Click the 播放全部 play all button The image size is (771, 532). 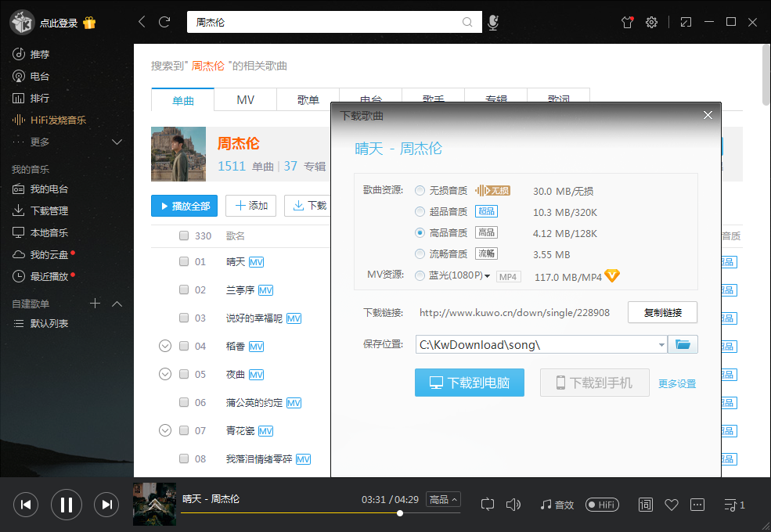pyautogui.click(x=184, y=205)
